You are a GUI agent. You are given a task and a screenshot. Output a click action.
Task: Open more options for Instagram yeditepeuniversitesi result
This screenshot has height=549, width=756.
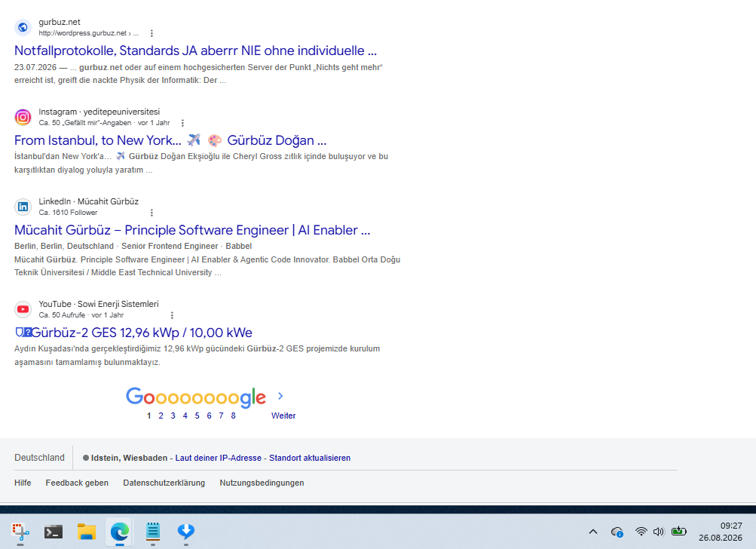pyautogui.click(x=182, y=123)
